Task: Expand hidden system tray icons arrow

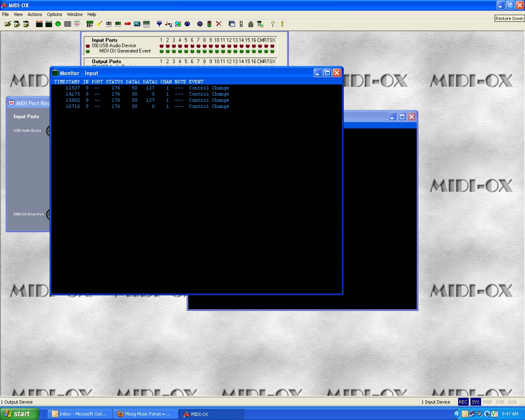Action: click(x=457, y=414)
